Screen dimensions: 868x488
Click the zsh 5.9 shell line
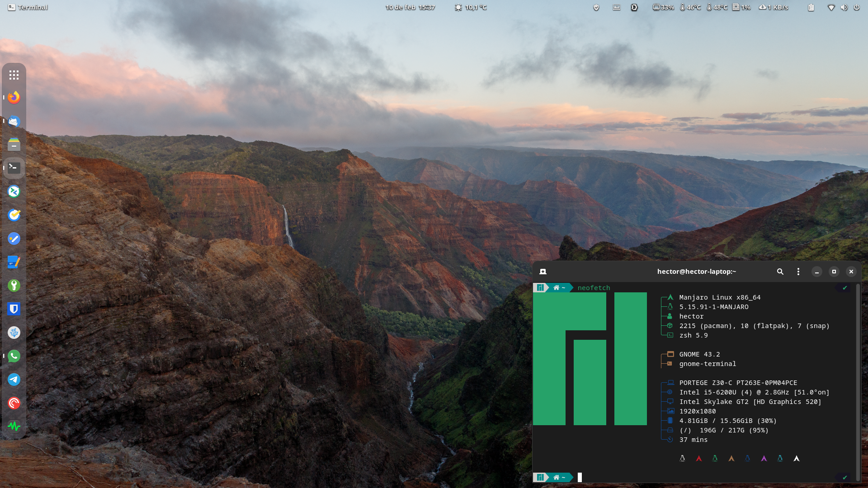point(693,335)
